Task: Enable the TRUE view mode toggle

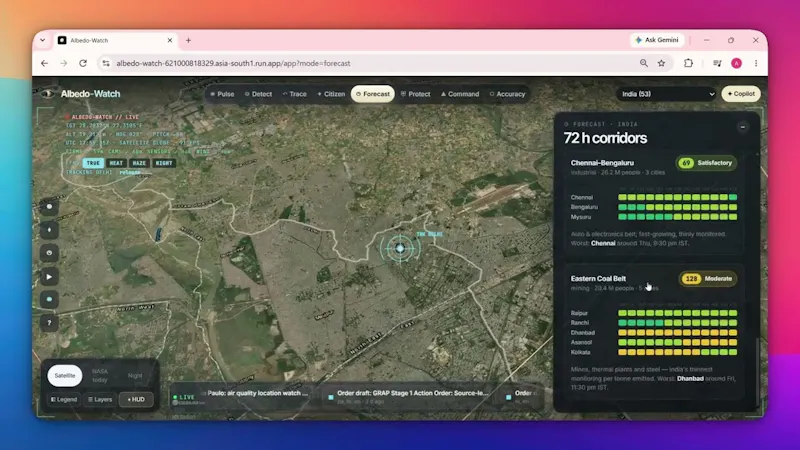Action: [x=93, y=163]
